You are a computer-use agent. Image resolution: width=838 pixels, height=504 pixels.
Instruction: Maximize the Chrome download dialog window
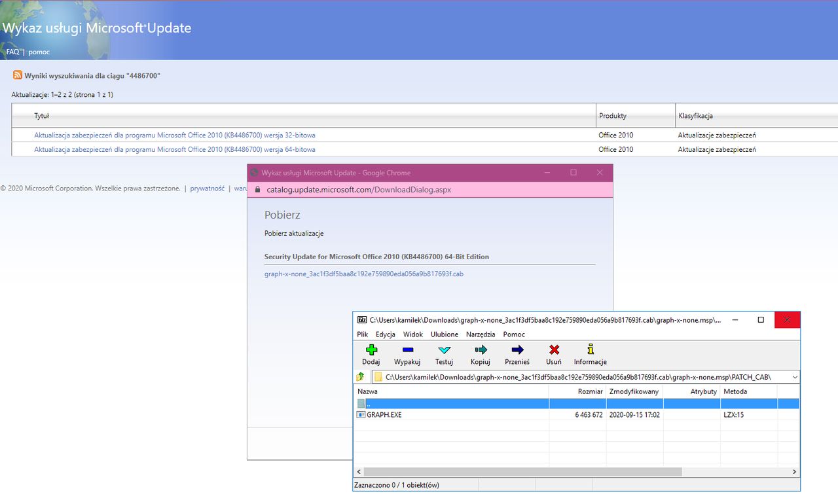click(x=574, y=173)
